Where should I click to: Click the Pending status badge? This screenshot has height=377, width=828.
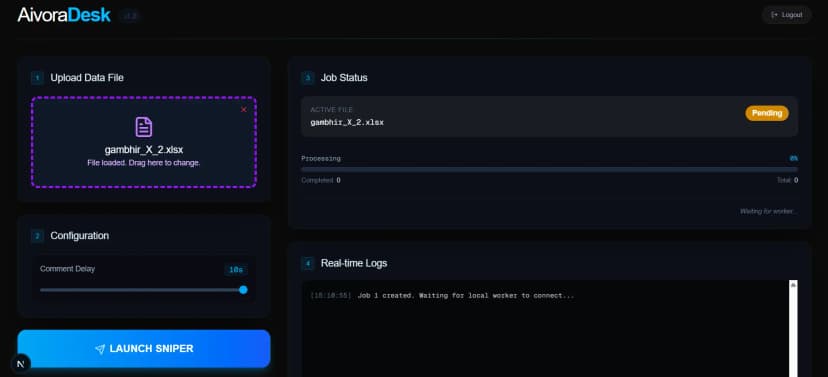(x=767, y=113)
